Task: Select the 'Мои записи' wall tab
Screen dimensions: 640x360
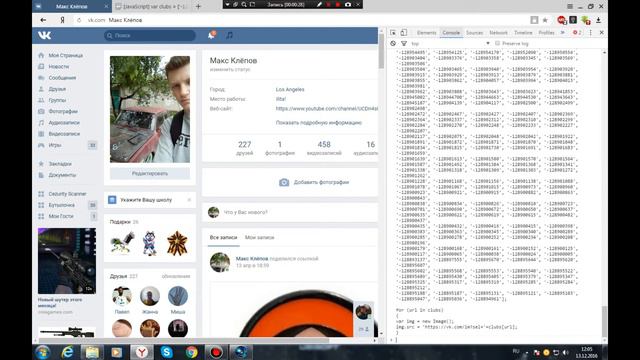Action: [x=260, y=237]
